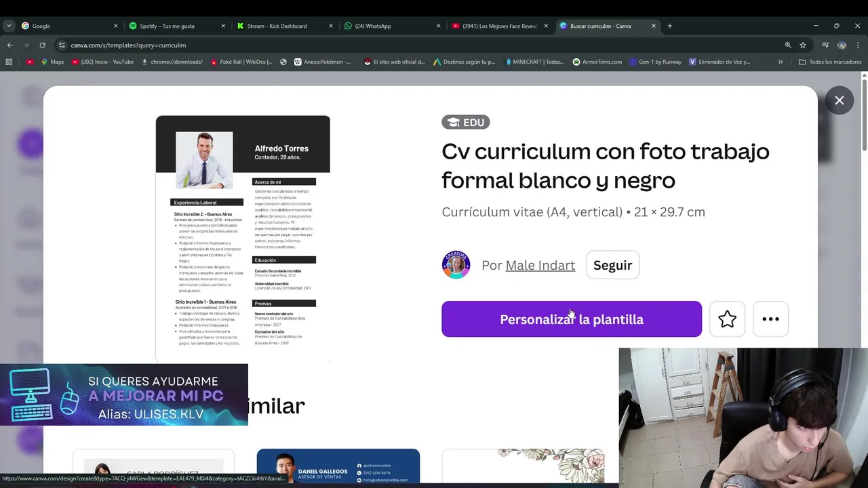Follow the creator with Seguir button
This screenshot has width=868, height=488.
tap(612, 265)
